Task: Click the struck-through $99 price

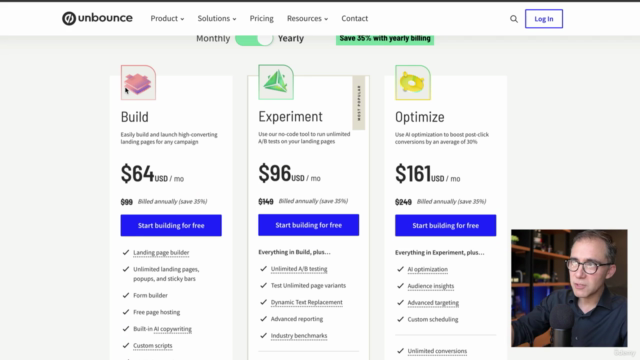Action: tap(127, 202)
